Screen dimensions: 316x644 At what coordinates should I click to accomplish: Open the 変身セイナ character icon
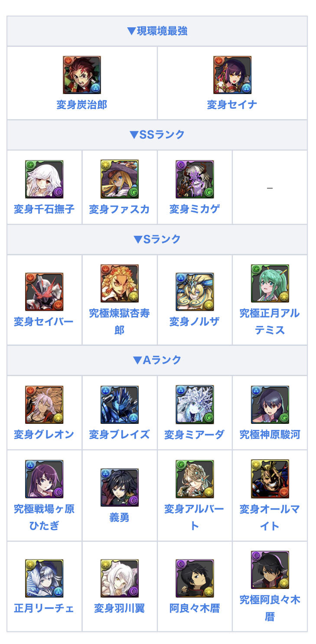point(232,75)
